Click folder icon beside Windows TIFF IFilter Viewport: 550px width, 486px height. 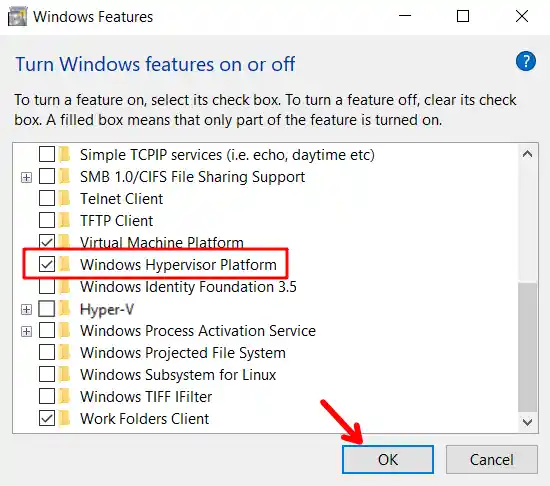tap(65, 397)
